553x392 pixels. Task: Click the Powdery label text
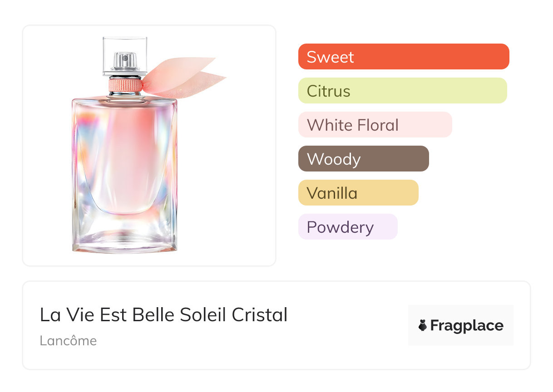coord(340,227)
